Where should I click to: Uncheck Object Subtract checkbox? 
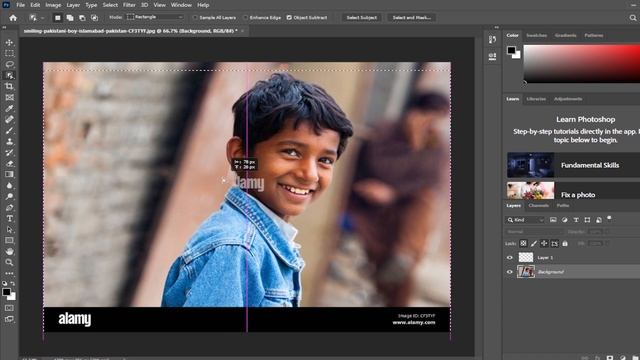coord(289,18)
